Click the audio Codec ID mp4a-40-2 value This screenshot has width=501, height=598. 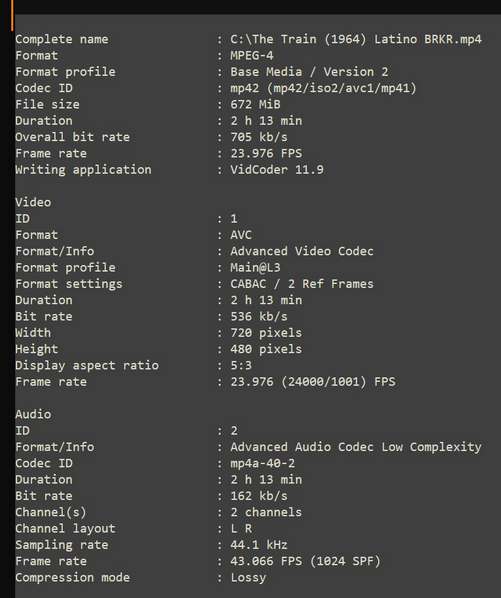262,463
